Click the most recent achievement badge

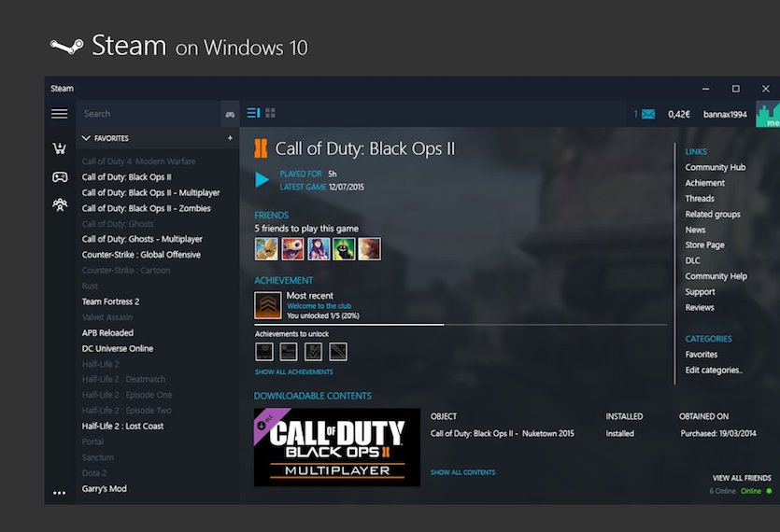pos(268,305)
